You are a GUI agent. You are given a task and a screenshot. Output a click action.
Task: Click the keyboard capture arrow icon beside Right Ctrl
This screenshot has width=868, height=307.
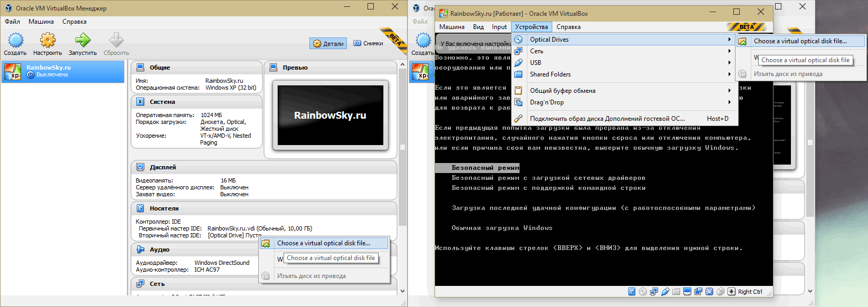coord(731,292)
